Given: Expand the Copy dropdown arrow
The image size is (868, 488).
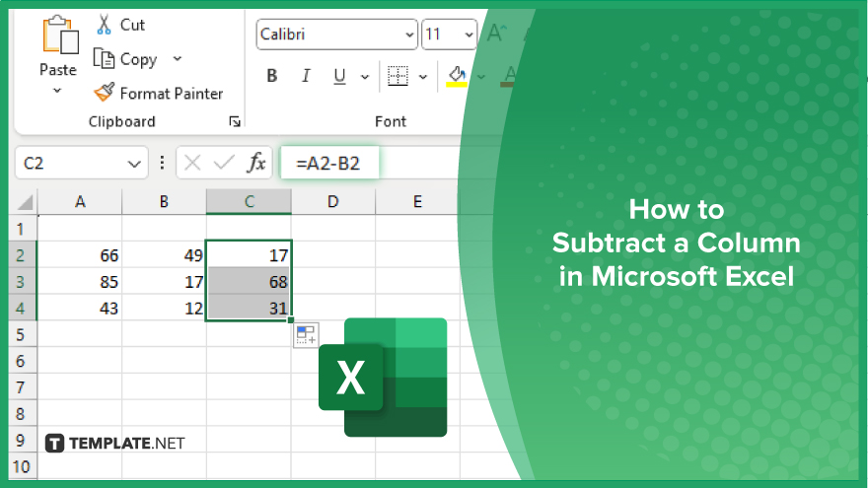Looking at the screenshot, I should [178, 58].
